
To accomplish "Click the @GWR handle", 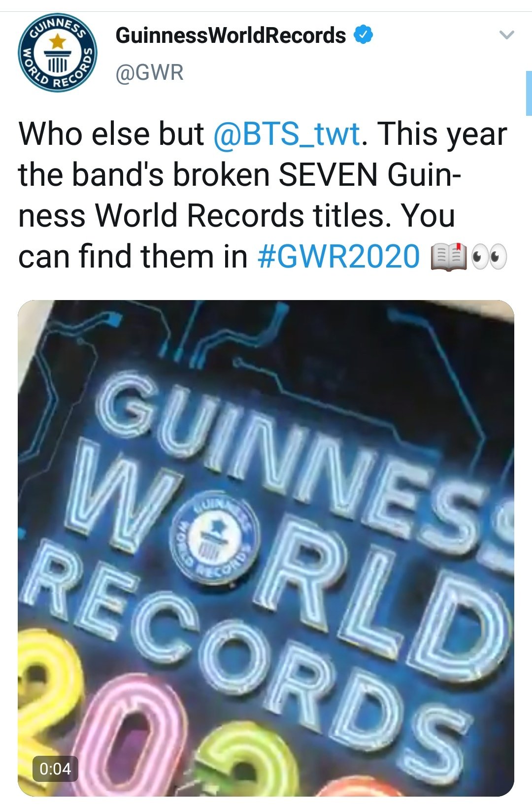I will tap(150, 72).
